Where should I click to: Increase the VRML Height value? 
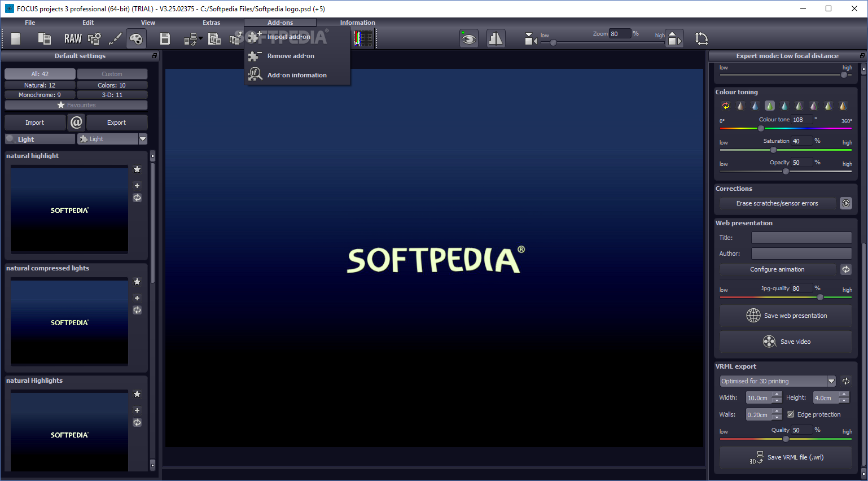[844, 395]
